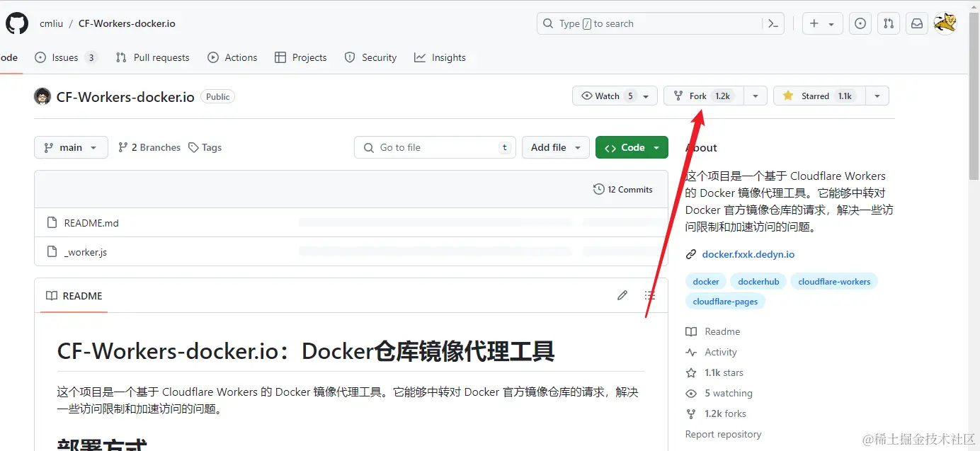Screen dimensions: 980x451
Task: Open the 1.1k stars link
Action: 715,372
